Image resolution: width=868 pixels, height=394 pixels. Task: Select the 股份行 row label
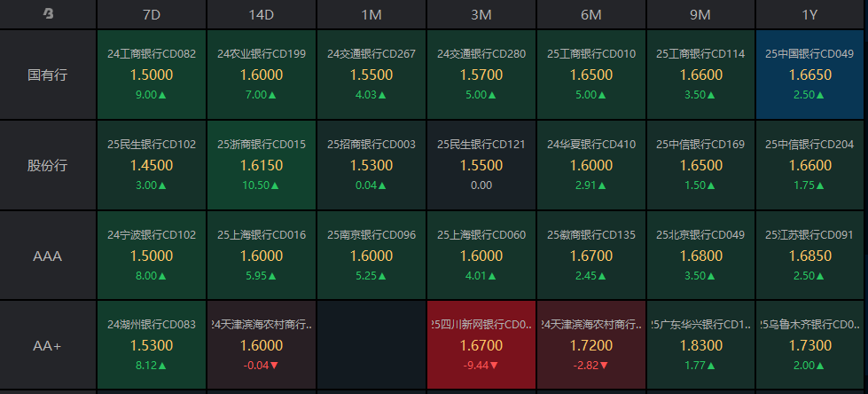(x=48, y=165)
